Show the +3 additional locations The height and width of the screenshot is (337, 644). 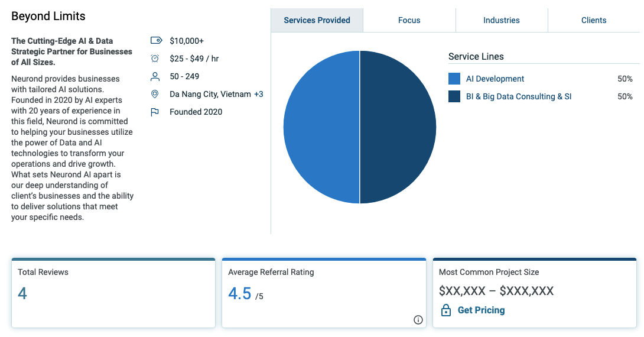pos(258,94)
